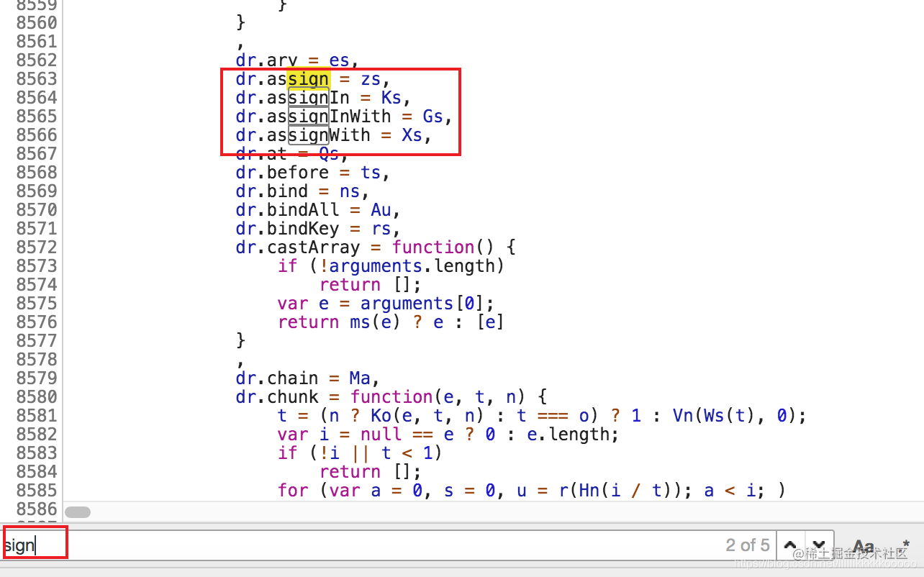The width and height of the screenshot is (924, 577).
Task: Click the "2 of 5" match counter
Action: [748, 545]
